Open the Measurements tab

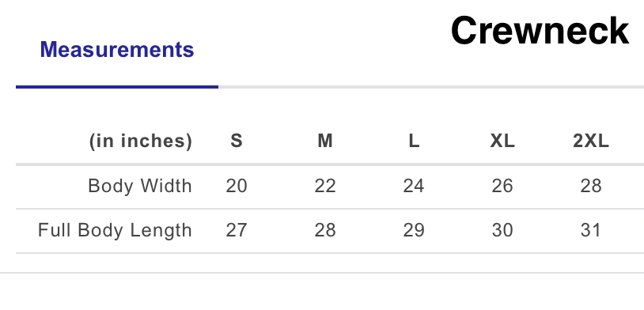point(116,50)
